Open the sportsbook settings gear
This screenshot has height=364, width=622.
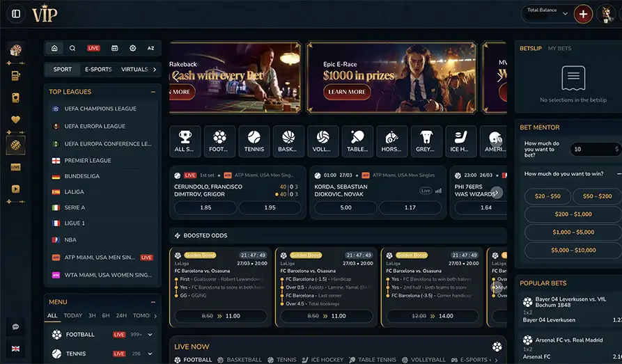[133, 48]
